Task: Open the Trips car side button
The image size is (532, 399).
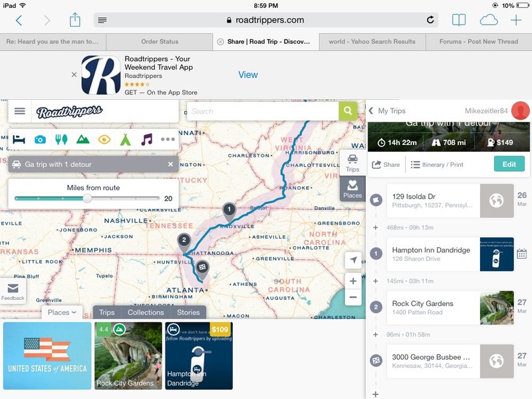Action: [352, 163]
